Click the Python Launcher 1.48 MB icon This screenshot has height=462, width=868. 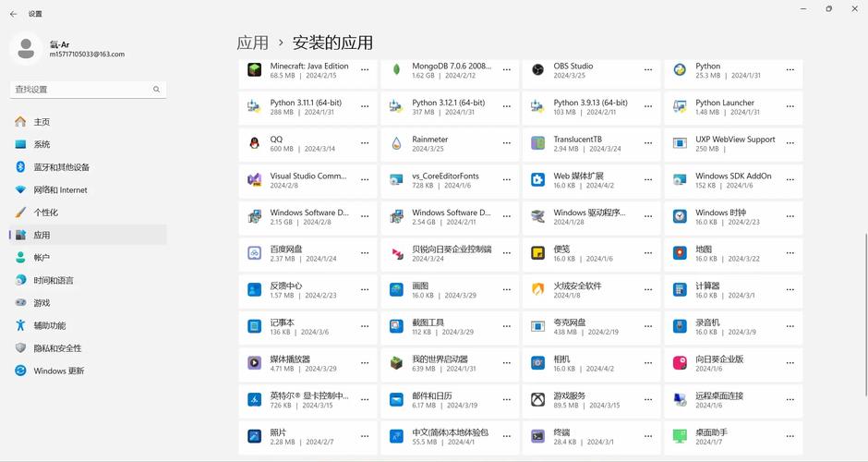tap(680, 106)
